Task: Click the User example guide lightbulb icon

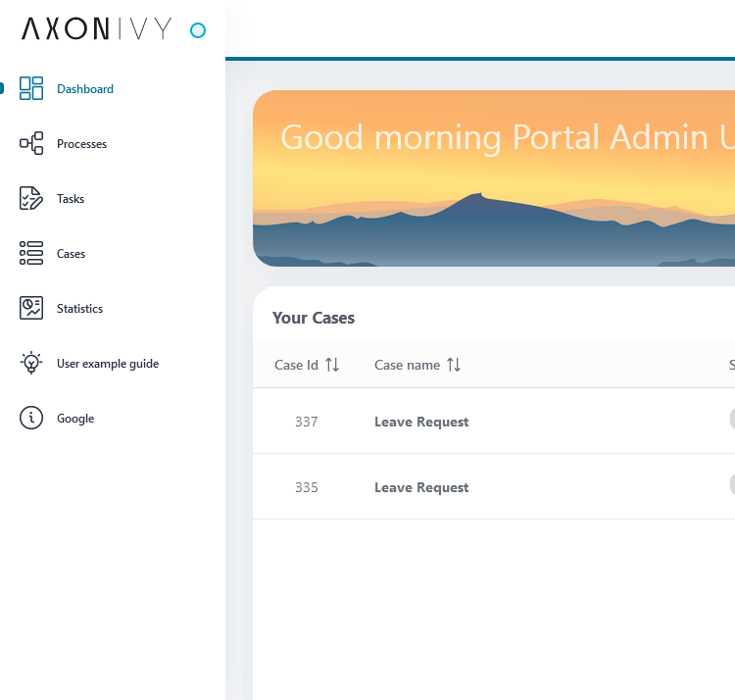Action: 31,363
